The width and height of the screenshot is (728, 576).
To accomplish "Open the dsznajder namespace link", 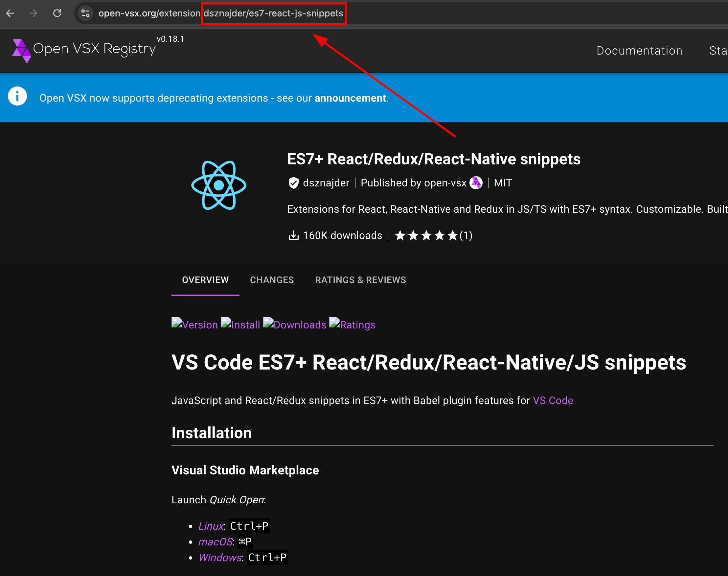I will pos(326,183).
